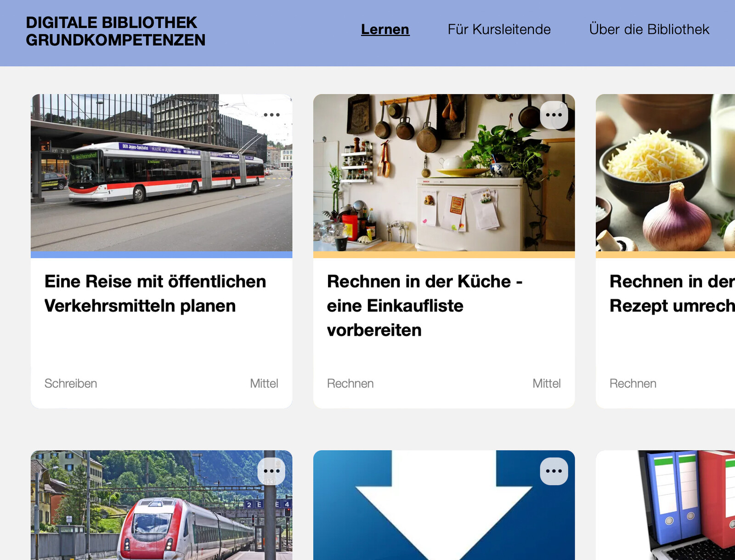Click Mittel difficulty label on kitchen card

point(547,384)
